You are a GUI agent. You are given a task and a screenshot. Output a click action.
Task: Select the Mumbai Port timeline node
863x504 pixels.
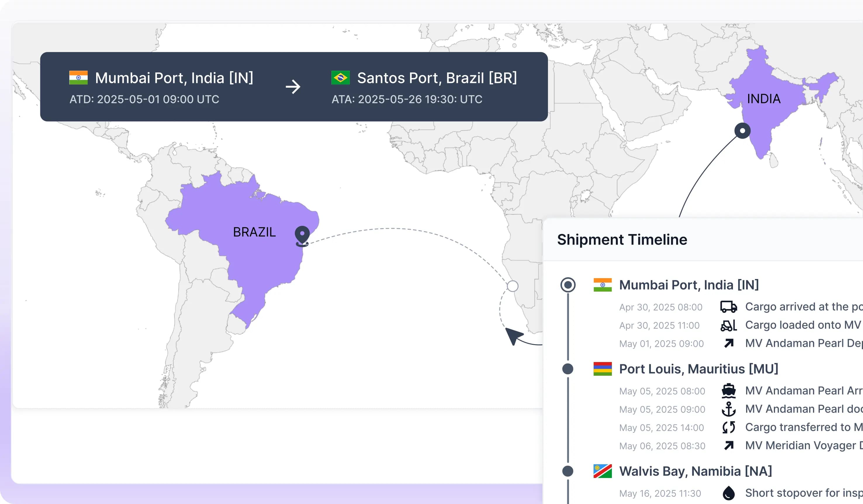(568, 285)
